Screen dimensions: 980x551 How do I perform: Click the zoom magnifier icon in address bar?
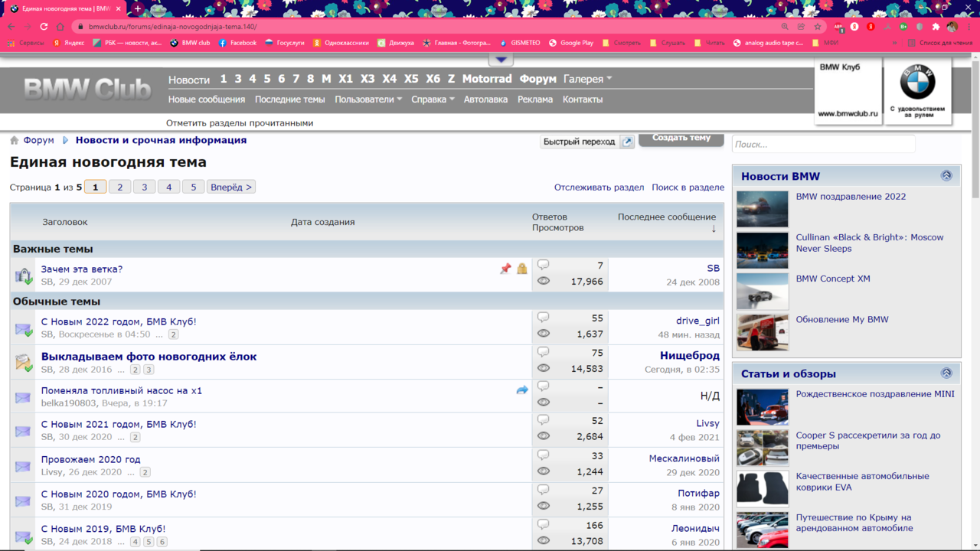coord(785,27)
